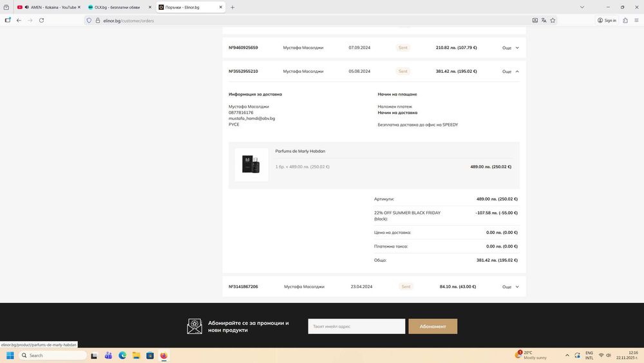Viewport: 644px width, 363px height.
Task: Open Windows Start menu
Action: click(10, 356)
